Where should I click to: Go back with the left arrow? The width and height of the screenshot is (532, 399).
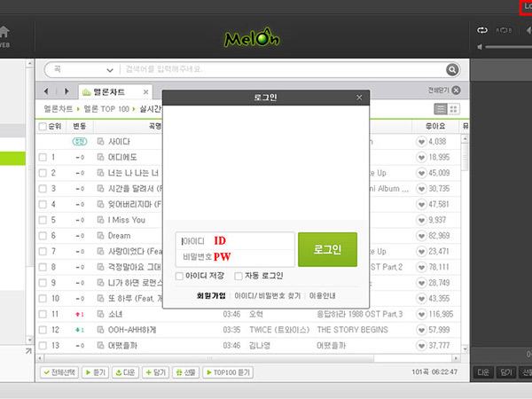click(46, 91)
